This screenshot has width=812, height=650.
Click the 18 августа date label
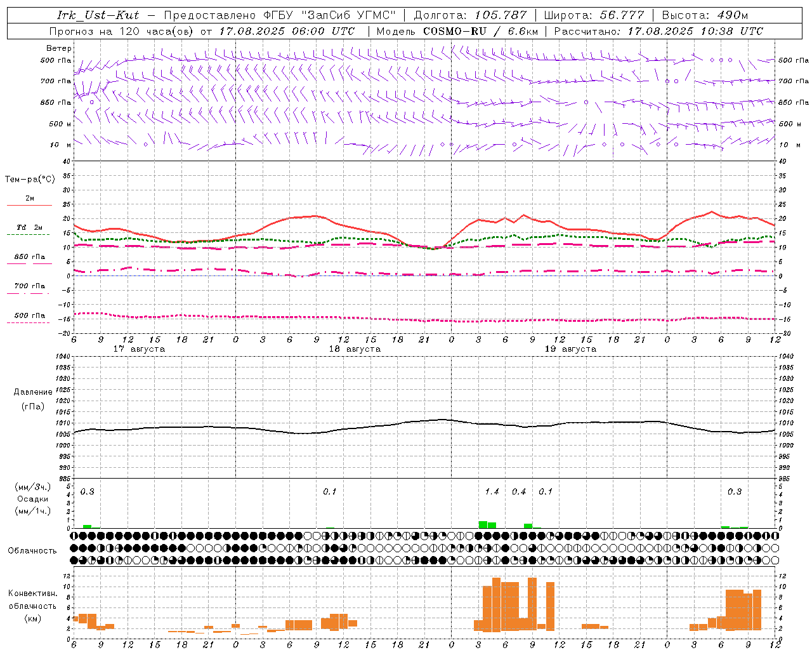(x=355, y=349)
